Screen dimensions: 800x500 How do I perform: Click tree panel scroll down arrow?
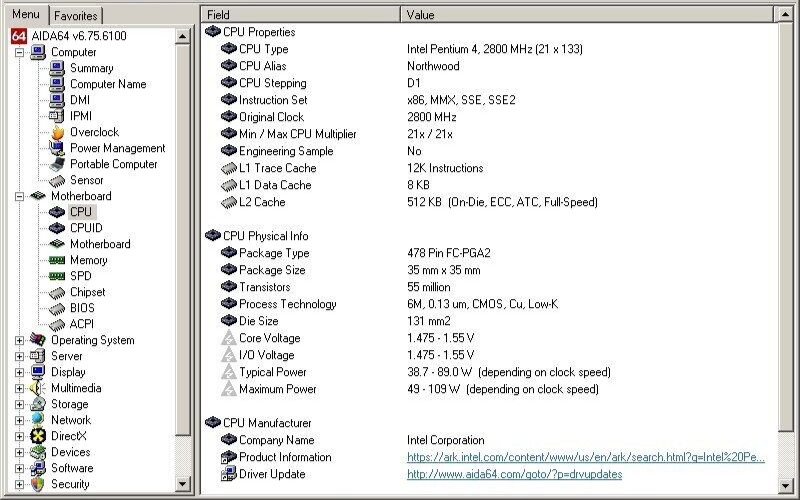(x=183, y=483)
